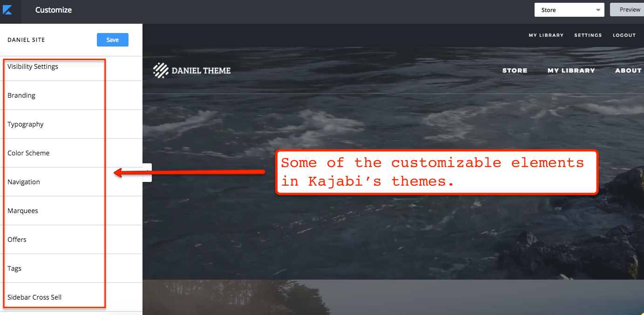644x315 pixels.
Task: Select STORE in the theme navigation
Action: point(515,71)
